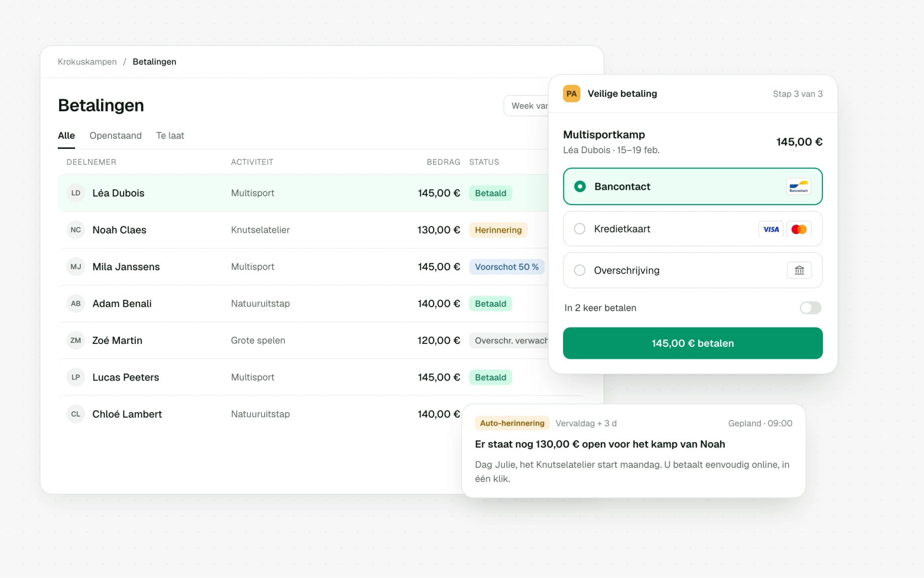Click the LD avatar for Léa Dubois
Screen dimensions: 924x578
click(76, 193)
